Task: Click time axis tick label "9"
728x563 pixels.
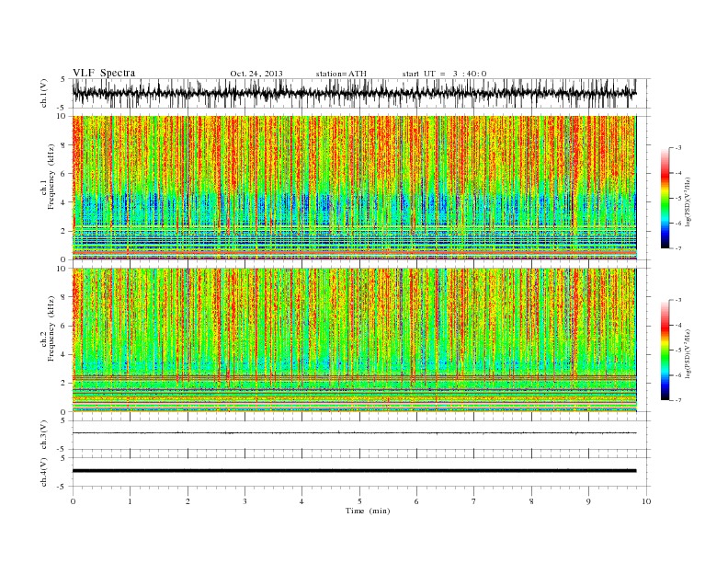Action: [x=588, y=501]
